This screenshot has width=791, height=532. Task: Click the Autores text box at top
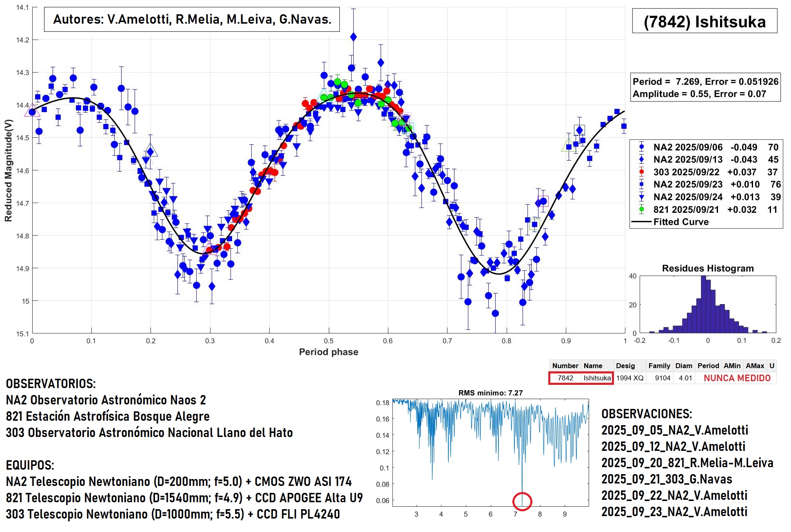pyautogui.click(x=192, y=19)
